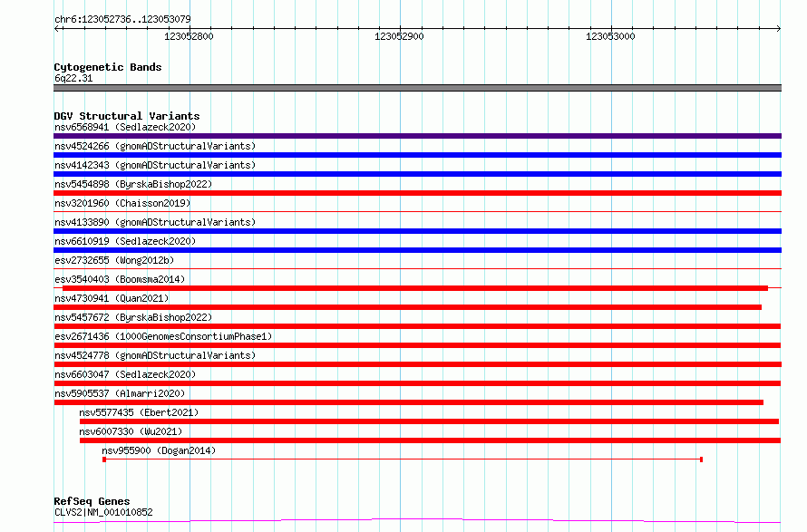Click the nsv6610919 (Sedlazeck2020) label
Viewport: 807px width, 532px height.
[125, 241]
